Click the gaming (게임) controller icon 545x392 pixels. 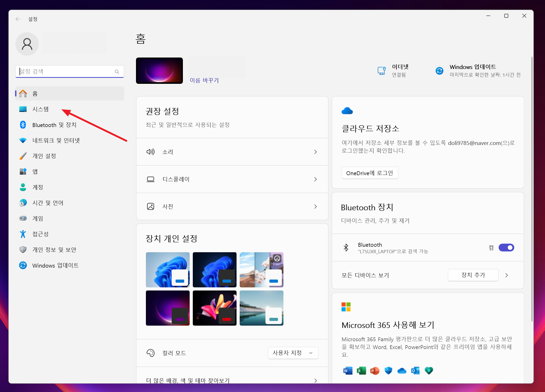tap(23, 218)
